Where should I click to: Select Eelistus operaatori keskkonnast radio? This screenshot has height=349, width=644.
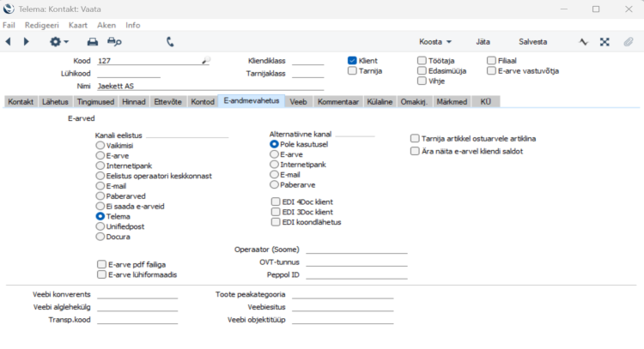tap(100, 176)
